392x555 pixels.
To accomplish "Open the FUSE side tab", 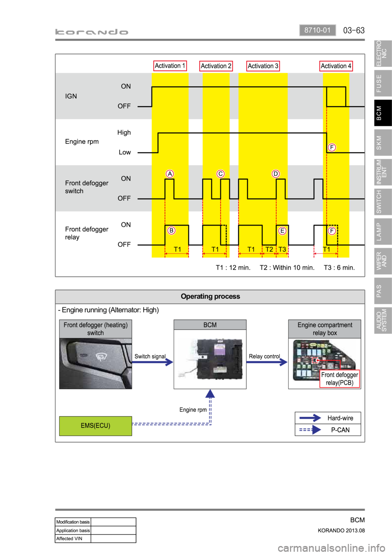I will [x=383, y=83].
